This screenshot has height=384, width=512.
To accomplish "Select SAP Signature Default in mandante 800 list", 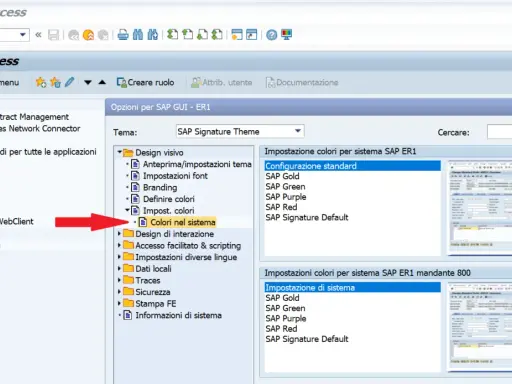I will pos(353,339).
